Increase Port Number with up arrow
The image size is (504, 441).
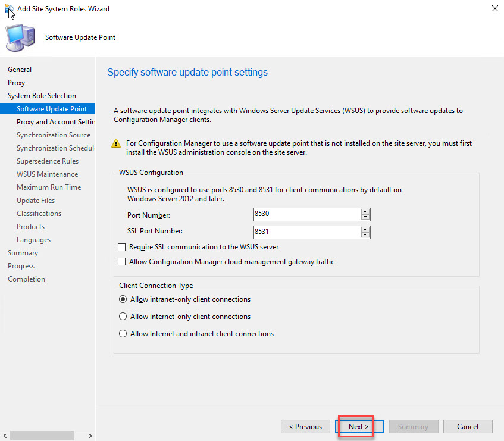[365, 211]
